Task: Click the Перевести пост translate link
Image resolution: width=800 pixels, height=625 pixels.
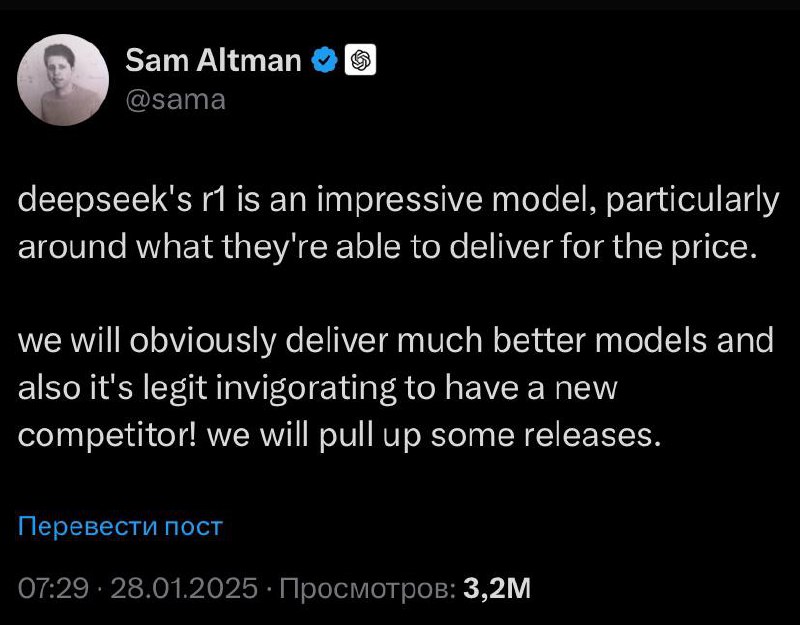Action: (x=120, y=526)
